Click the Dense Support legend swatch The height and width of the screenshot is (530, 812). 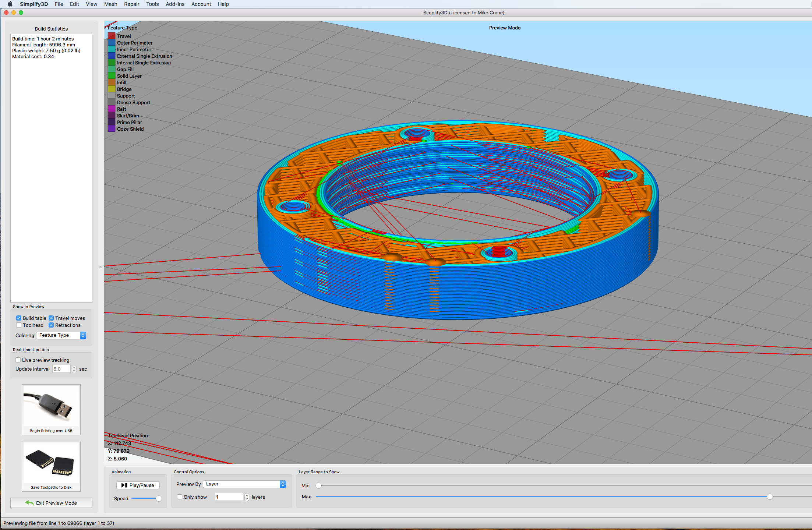click(112, 102)
